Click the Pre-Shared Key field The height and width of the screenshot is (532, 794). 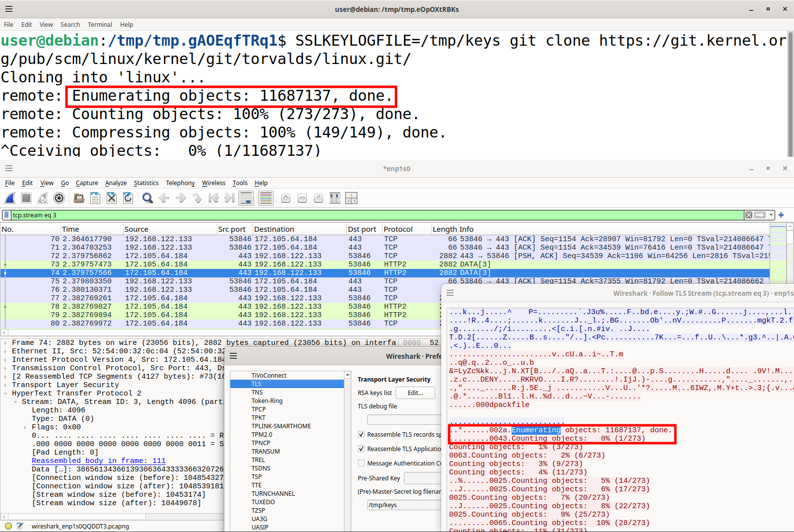click(423, 478)
